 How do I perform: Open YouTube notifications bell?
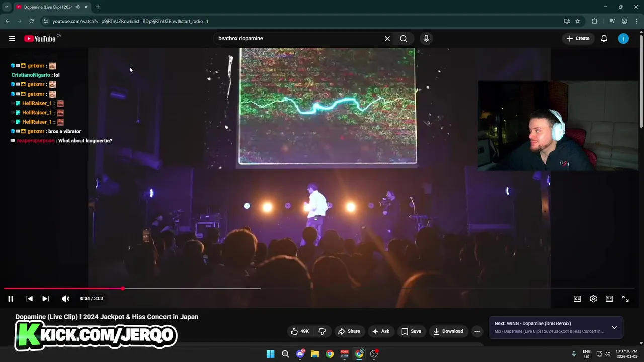pyautogui.click(x=604, y=39)
